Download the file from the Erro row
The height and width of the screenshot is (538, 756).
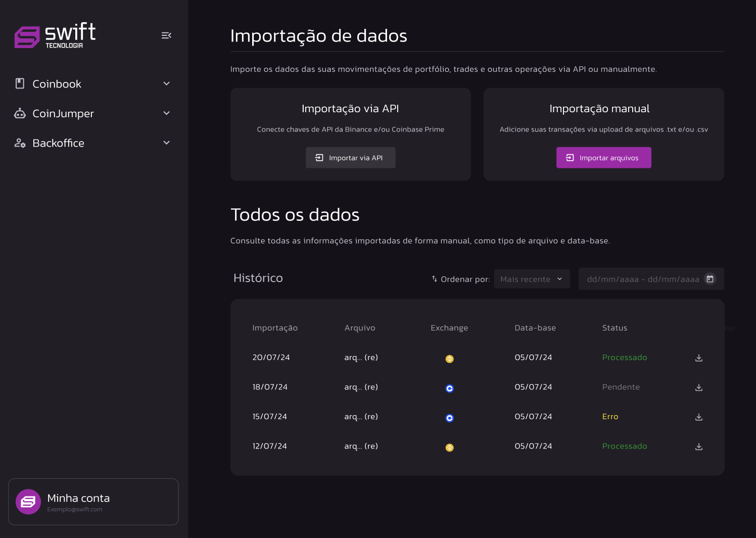pos(698,417)
